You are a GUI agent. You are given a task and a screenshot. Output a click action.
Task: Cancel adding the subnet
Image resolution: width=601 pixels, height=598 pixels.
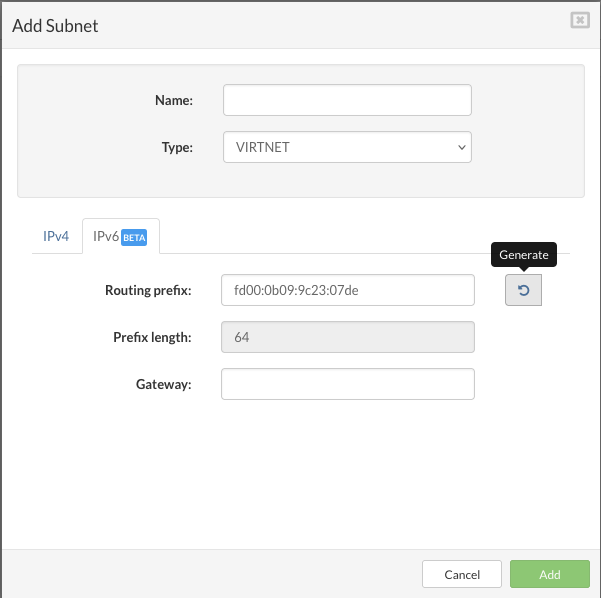[x=462, y=574]
